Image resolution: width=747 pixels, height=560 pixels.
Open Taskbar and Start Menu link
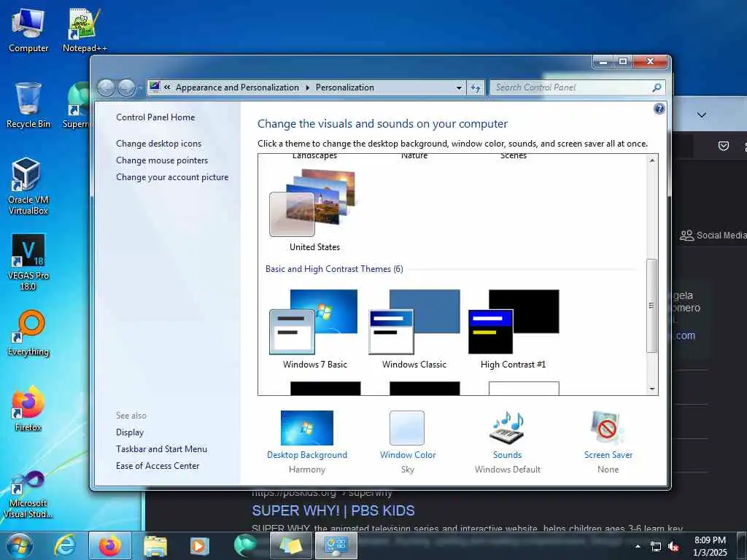161,449
